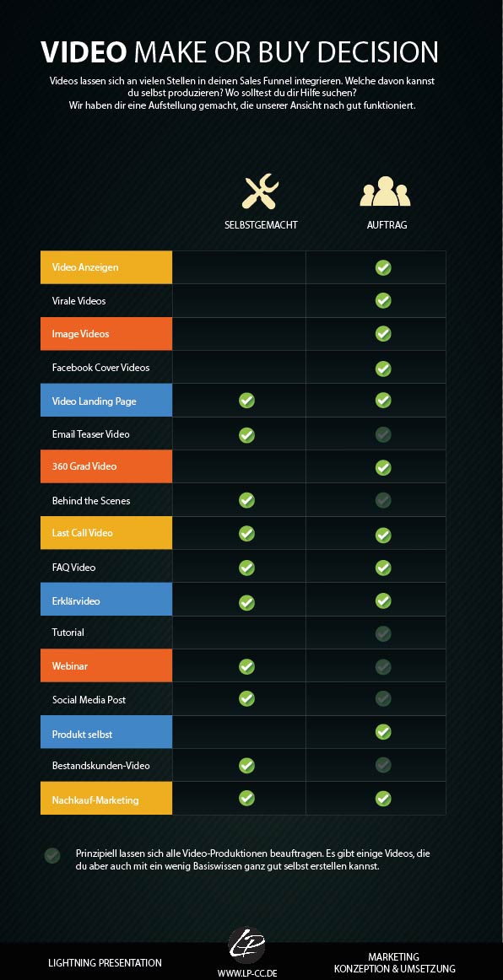
Task: Click the green Auftrag checkmark for Virale Videos
Action: pos(383,300)
